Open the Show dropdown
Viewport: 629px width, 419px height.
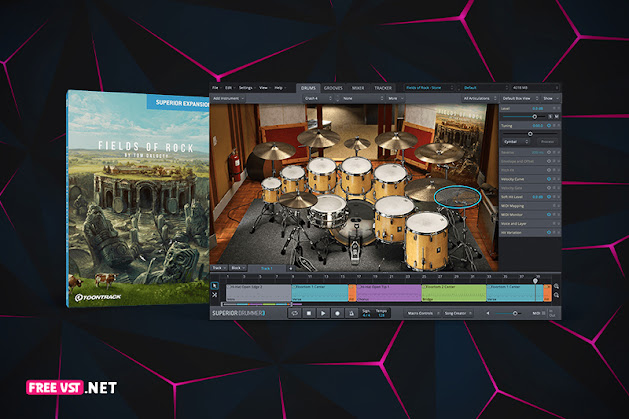point(551,98)
